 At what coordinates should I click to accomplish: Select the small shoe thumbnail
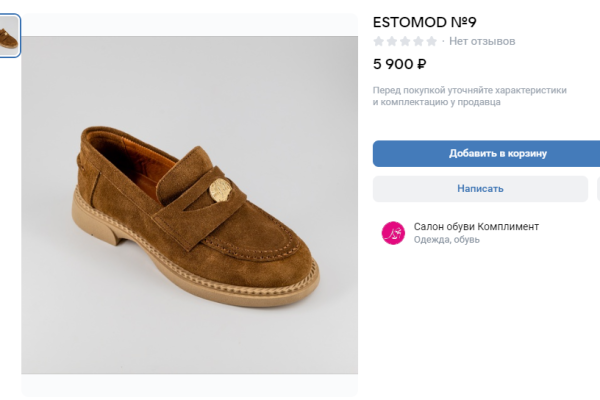tap(9, 38)
